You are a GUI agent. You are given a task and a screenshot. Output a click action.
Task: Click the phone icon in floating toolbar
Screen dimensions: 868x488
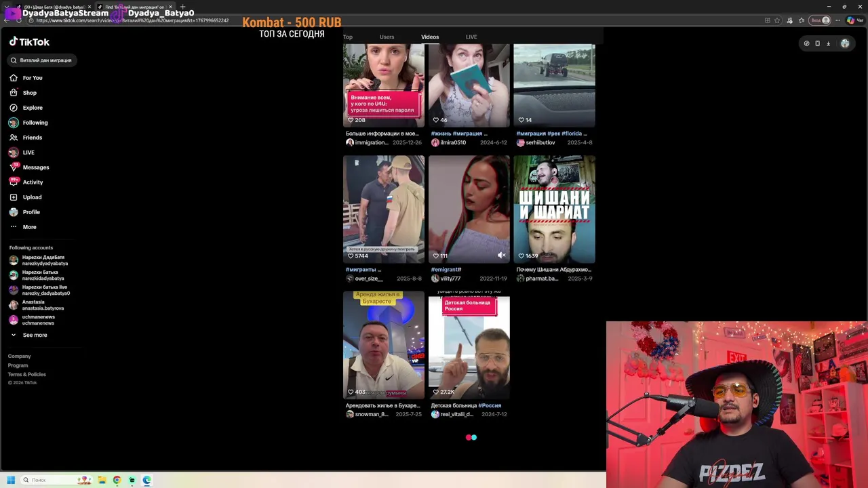click(817, 43)
